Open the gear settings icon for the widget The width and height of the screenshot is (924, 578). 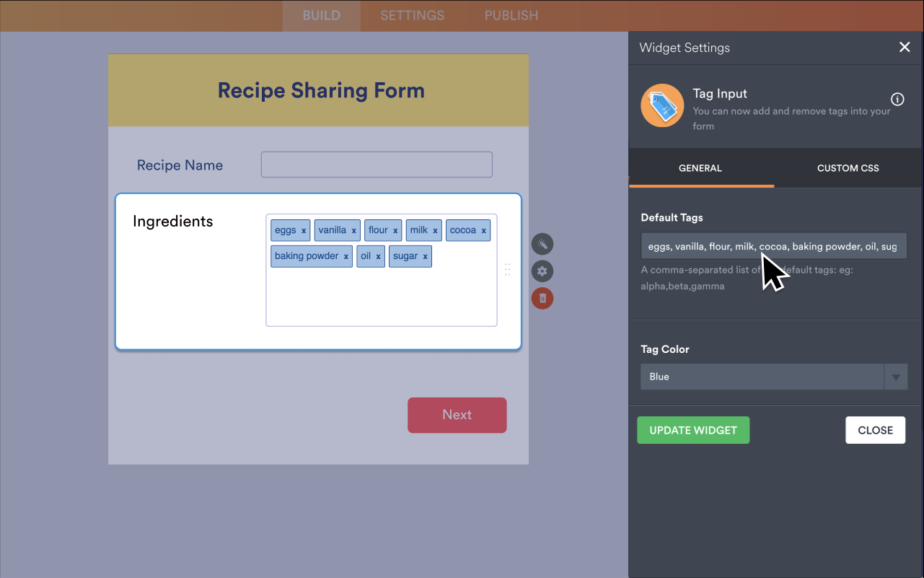click(542, 271)
